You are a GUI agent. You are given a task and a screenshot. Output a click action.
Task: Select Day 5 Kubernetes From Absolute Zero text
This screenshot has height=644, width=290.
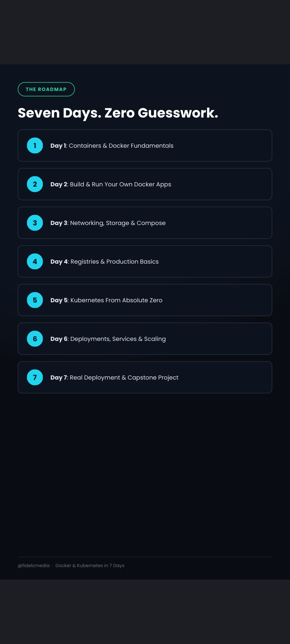coord(106,300)
